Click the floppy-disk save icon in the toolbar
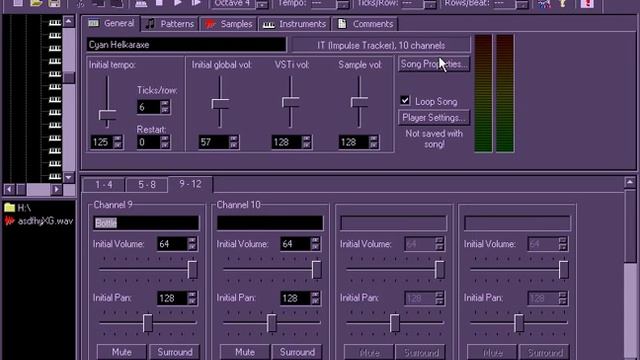Viewport: 640px width, 360px height. pos(54,3)
